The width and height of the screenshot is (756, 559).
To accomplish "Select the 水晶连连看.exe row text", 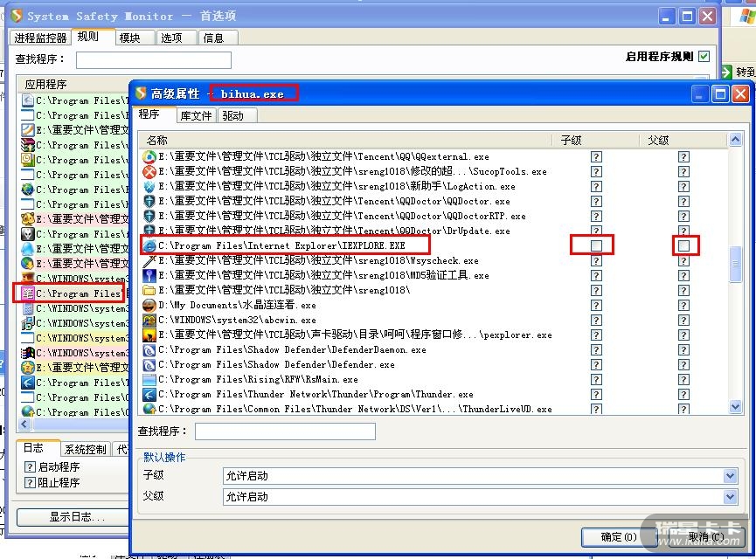I will click(x=237, y=305).
